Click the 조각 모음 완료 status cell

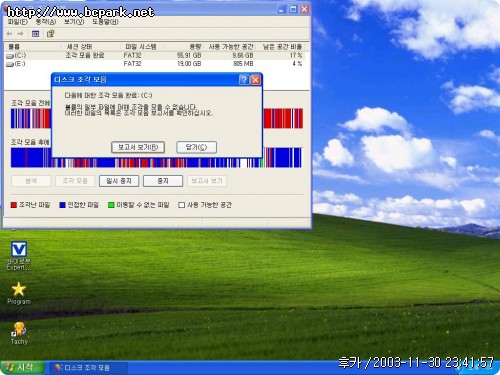tap(85, 55)
